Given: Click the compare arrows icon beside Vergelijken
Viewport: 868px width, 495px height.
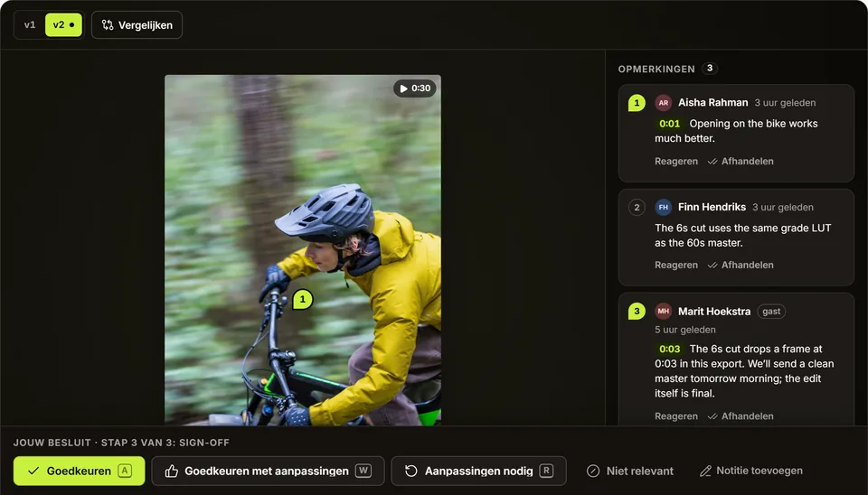Looking at the screenshot, I should click(x=108, y=25).
